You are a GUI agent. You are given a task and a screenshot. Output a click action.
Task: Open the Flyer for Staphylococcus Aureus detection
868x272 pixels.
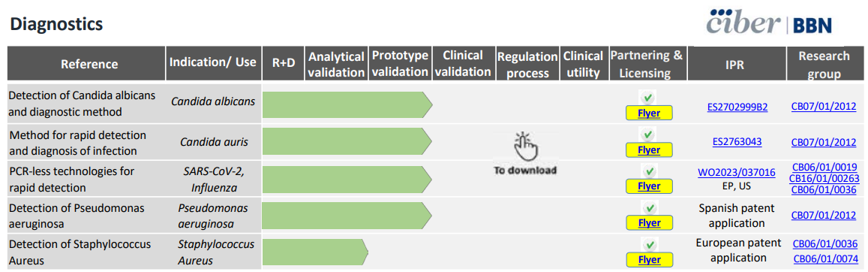(x=649, y=259)
